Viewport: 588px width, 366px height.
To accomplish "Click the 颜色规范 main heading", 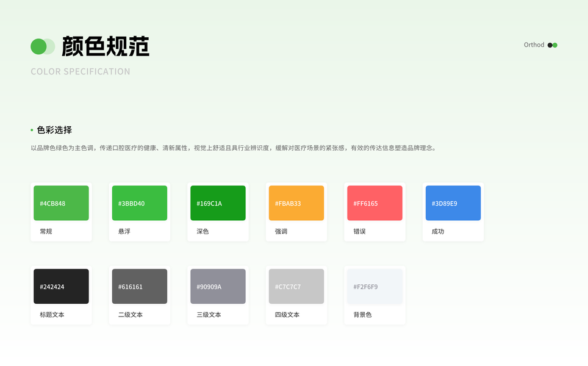I will pyautogui.click(x=106, y=46).
